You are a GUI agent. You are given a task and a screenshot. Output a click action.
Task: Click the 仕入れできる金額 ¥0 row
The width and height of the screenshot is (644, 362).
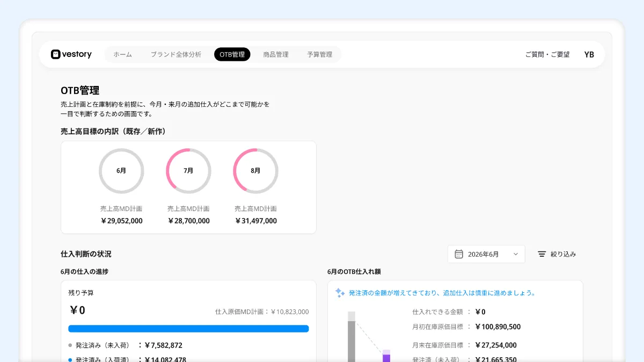click(449, 312)
